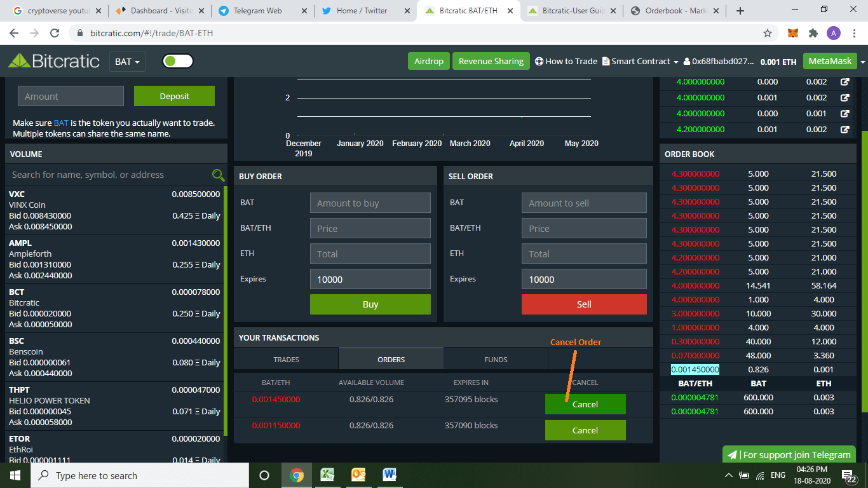Image resolution: width=868 pixels, height=488 pixels.
Task: Open Chrome three-dot menu
Action: [x=854, y=33]
